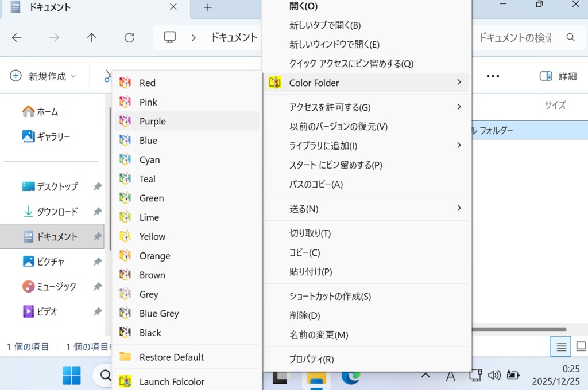The width and height of the screenshot is (588, 390).
Task: Choose the Blue Grey folder icon
Action: coord(125,313)
